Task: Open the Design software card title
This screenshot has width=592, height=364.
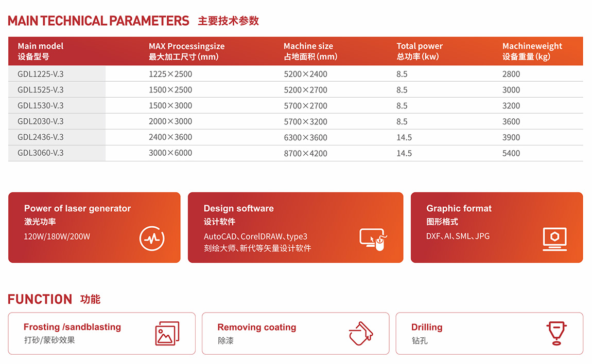Action: (238, 209)
